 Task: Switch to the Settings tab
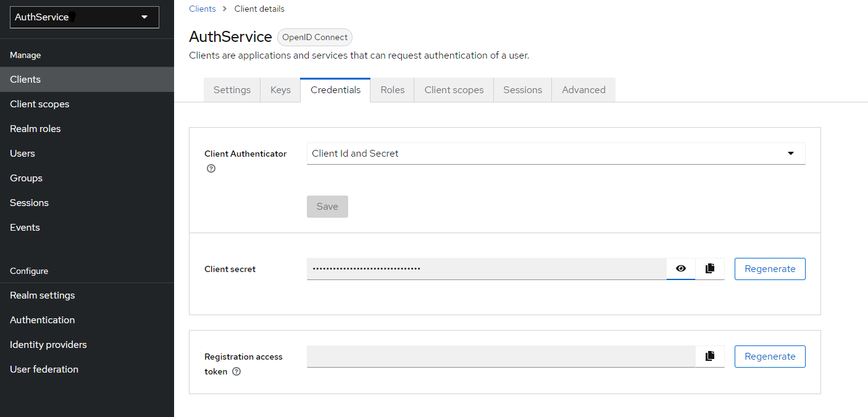[232, 90]
